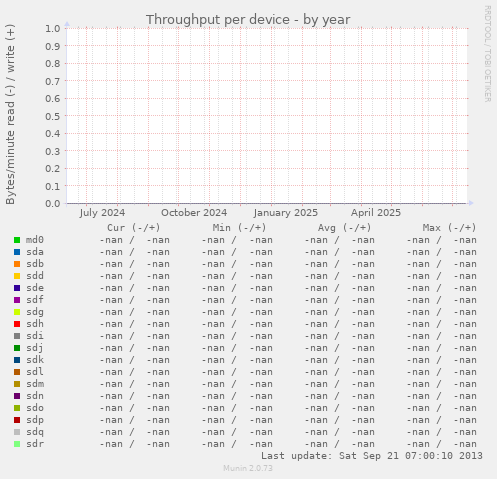The height and width of the screenshot is (479, 497).
Task: Select the sdo device label
Action: click(x=35, y=408)
